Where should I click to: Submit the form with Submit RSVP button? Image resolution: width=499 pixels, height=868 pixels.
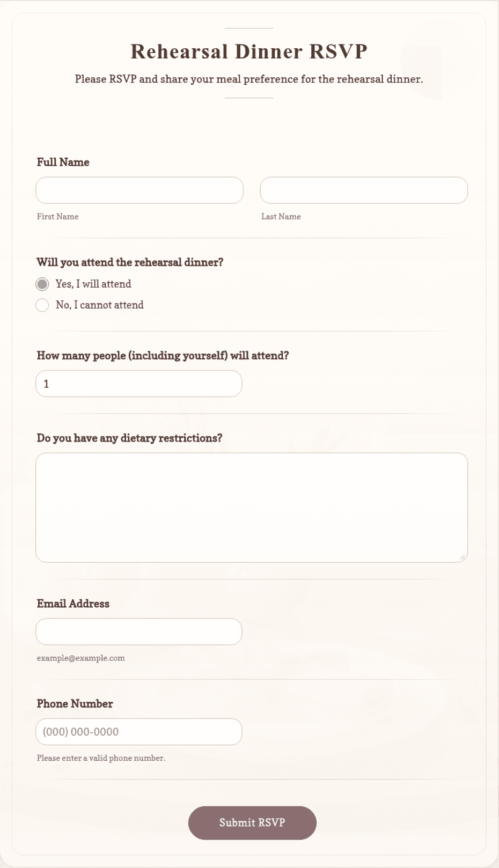click(252, 822)
